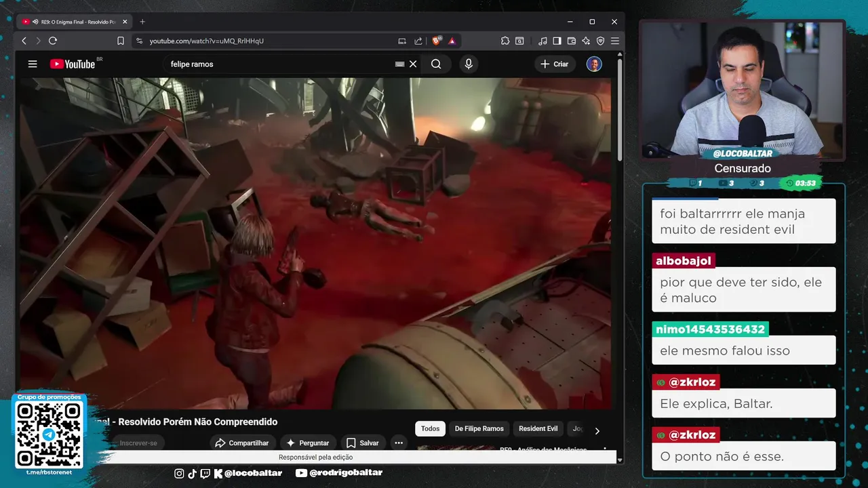Click the '@LOCOBALTAR' name label in overlay
Screen dimensions: 868x488
[x=743, y=153]
